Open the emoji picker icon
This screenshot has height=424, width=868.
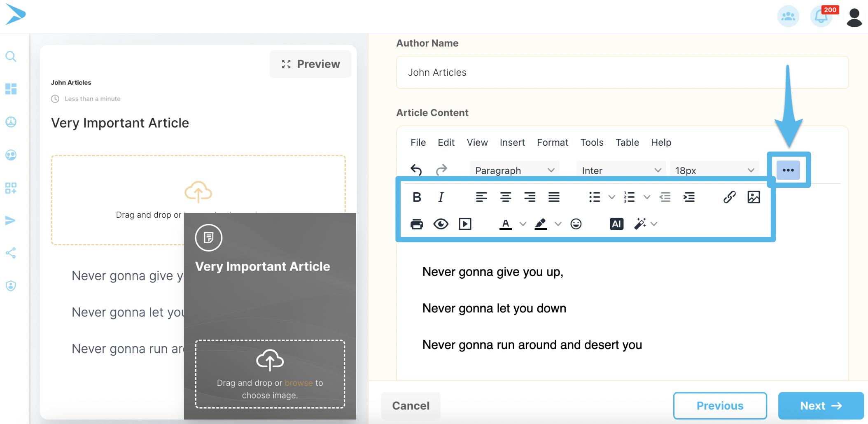tap(576, 224)
